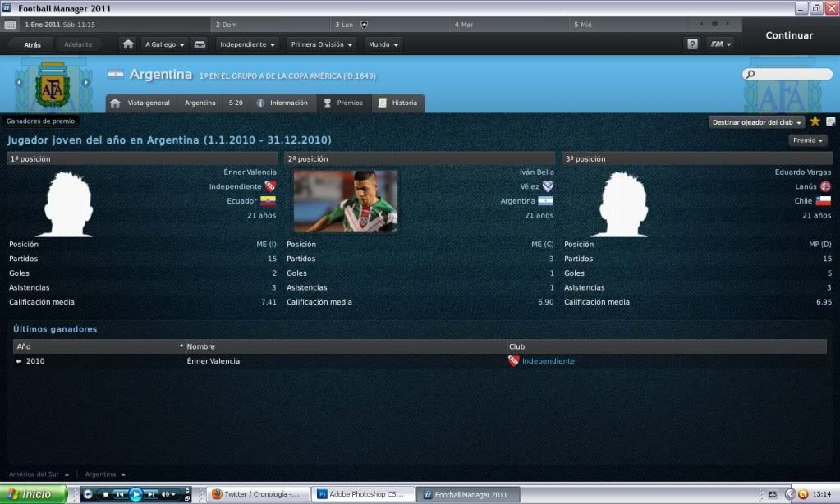Click Énner Valencia in the winners table
Image resolution: width=840 pixels, height=504 pixels.
click(213, 361)
